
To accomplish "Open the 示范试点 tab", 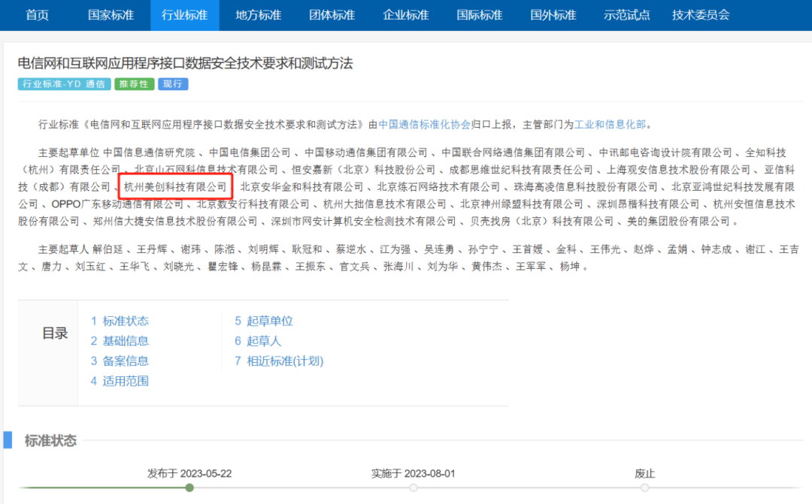I will [626, 15].
